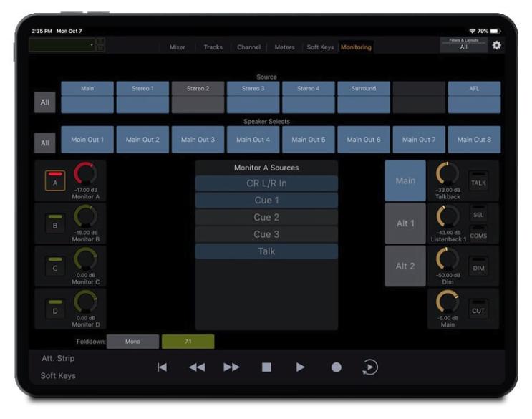Toggle the DIM button
This screenshot has width=532, height=419.
tap(478, 267)
